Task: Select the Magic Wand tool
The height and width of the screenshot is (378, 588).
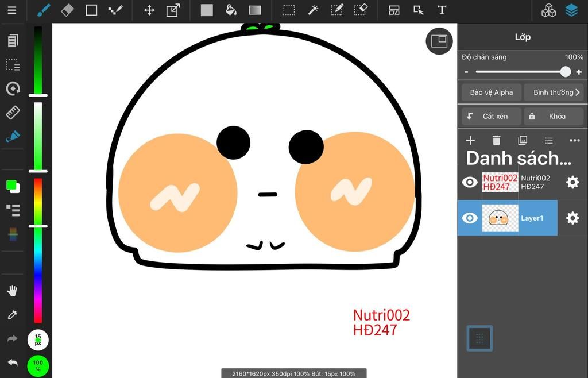Action: pos(313,10)
